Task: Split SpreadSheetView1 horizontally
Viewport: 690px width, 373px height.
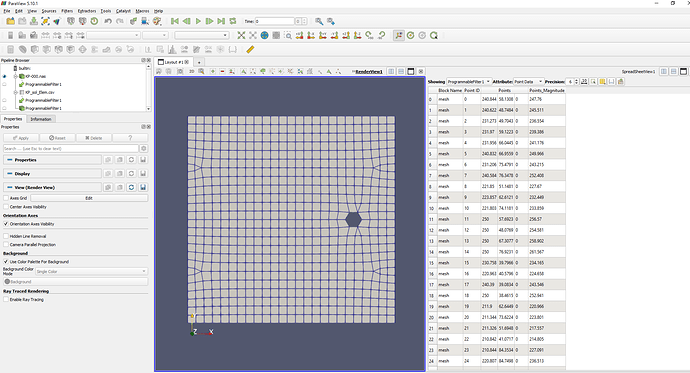Action: tap(664, 71)
